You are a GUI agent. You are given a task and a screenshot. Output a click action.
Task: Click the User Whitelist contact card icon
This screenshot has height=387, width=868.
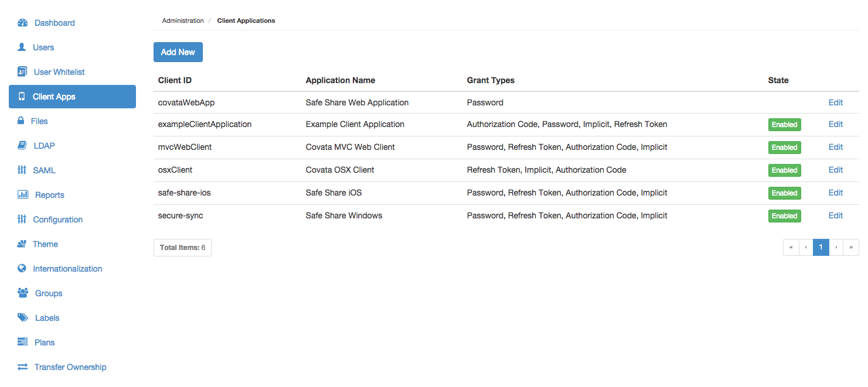tap(22, 72)
